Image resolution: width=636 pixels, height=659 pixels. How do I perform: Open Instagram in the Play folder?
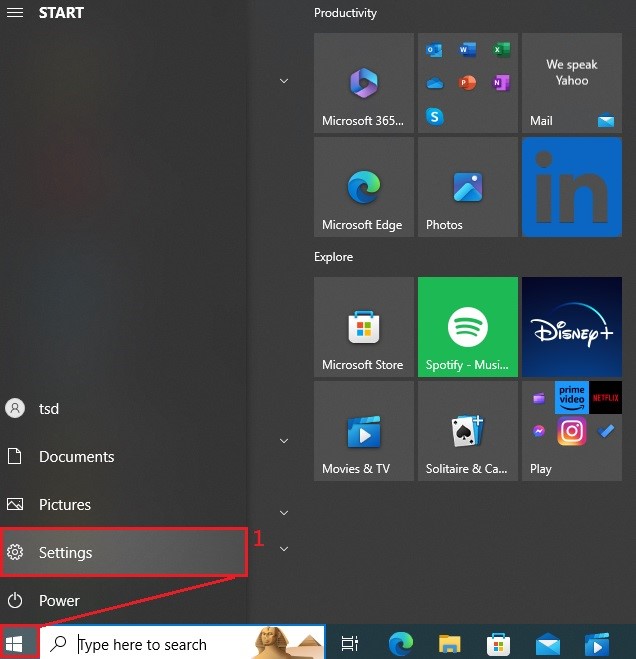572,431
